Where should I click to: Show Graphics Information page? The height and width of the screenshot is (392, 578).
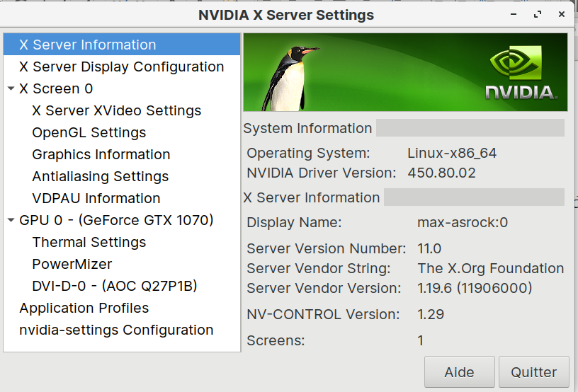pyautogui.click(x=101, y=154)
